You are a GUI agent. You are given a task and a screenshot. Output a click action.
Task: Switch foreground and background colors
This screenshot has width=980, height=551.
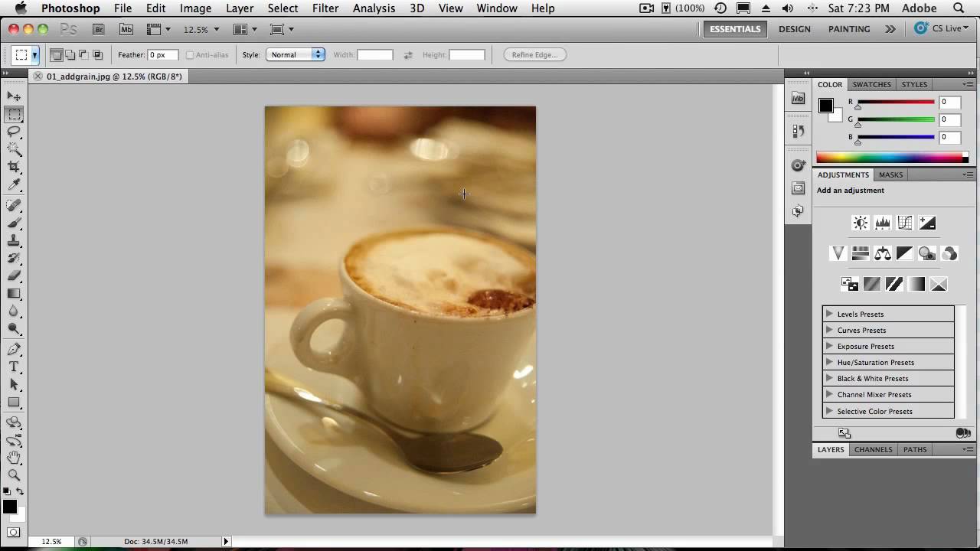coord(20,491)
